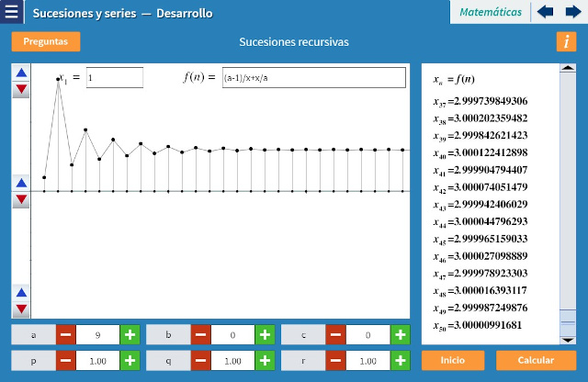The image size is (588, 382).
Task: Click the middle blue up arrow
Action: coord(22,183)
